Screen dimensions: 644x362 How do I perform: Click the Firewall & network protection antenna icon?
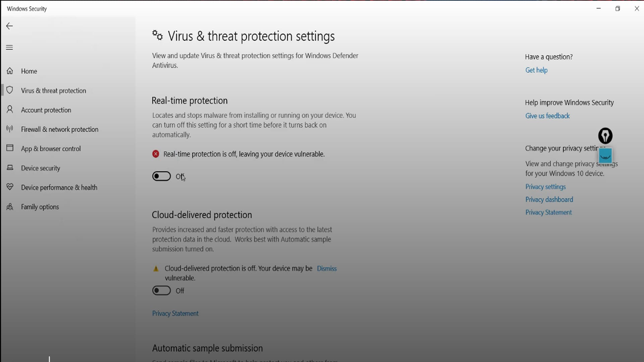coord(10,129)
